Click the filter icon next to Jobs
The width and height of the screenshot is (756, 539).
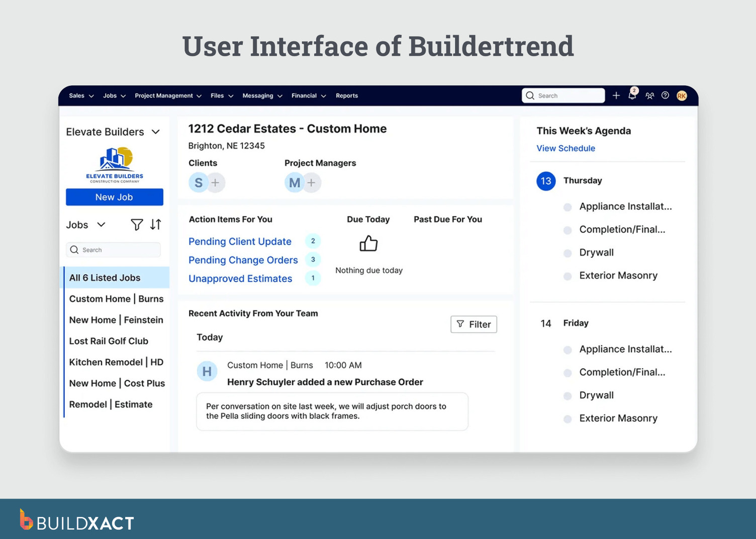click(x=138, y=225)
